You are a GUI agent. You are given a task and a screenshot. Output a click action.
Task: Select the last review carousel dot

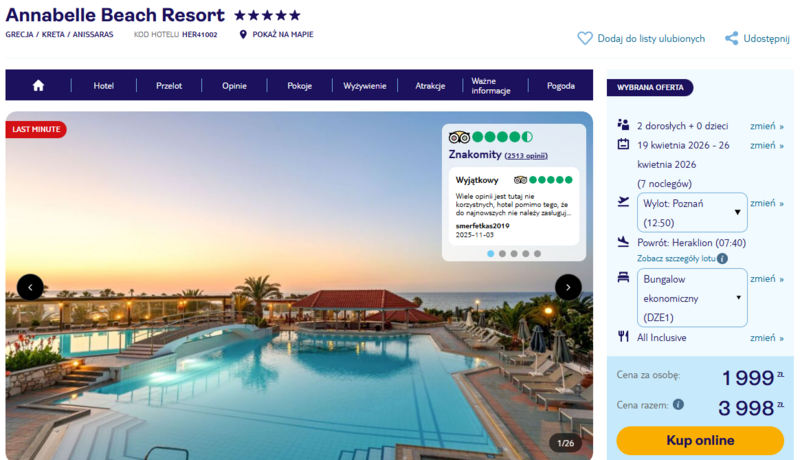click(x=537, y=254)
